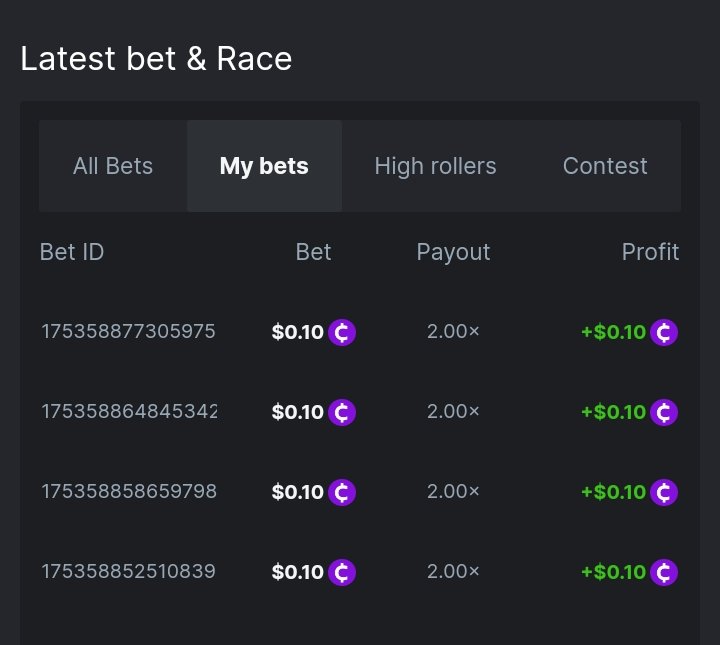Open bet ID 175358852510839
The width and height of the screenshot is (720, 645).
(128, 572)
